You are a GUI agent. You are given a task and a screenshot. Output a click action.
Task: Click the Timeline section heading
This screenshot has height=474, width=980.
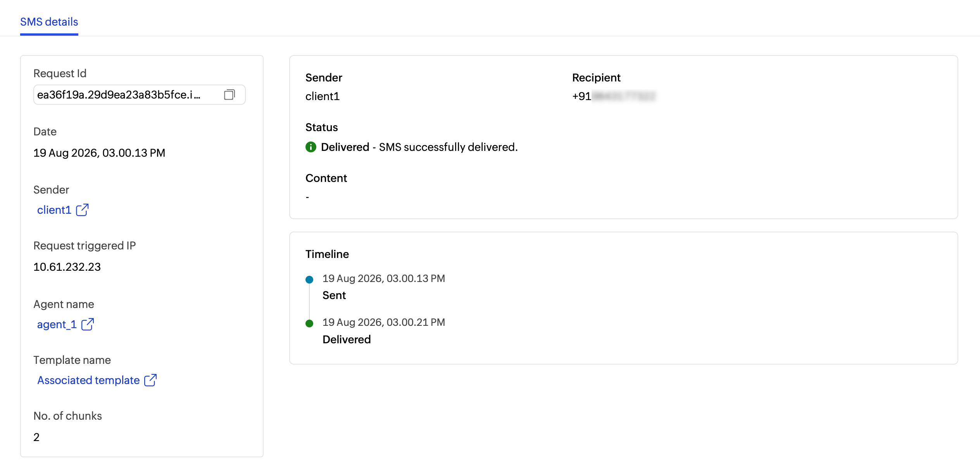327,254
